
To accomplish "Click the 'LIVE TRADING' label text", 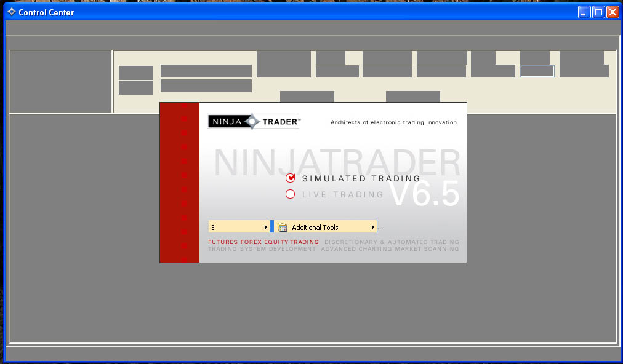I will pos(342,194).
